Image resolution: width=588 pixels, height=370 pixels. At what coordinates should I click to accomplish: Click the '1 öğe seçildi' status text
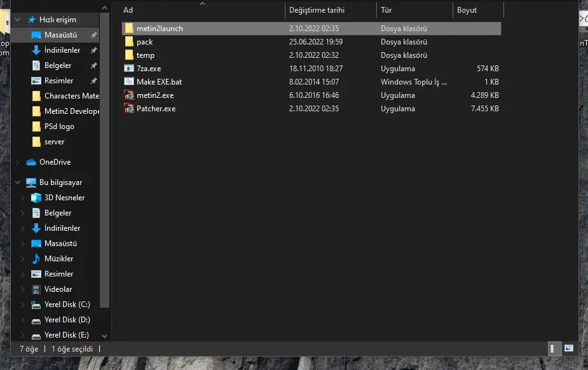coord(72,349)
